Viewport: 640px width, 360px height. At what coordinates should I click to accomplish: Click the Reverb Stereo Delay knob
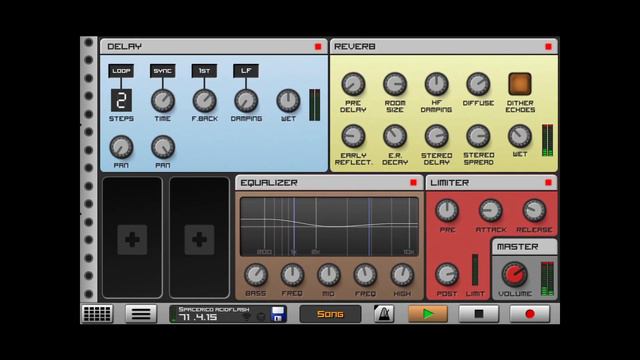436,136
